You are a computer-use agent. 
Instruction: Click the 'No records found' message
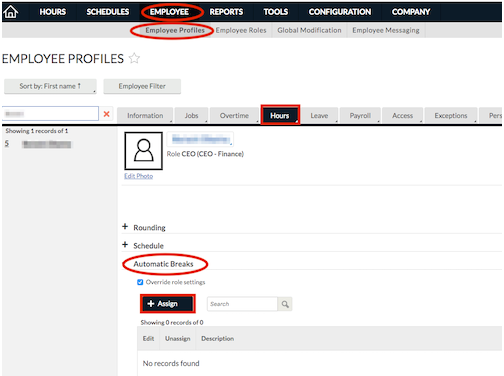pyautogui.click(x=171, y=363)
